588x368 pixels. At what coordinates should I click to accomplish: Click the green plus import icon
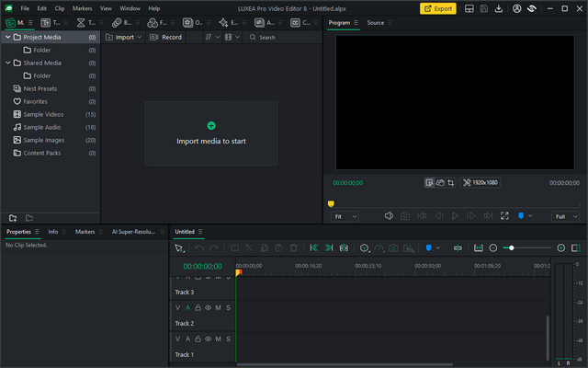[211, 126]
